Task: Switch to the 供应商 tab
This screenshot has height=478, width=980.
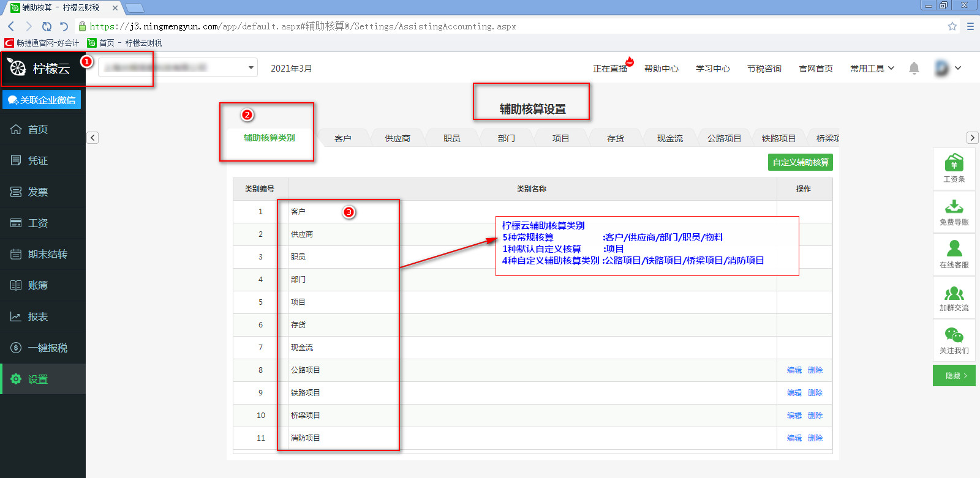Action: [x=397, y=138]
